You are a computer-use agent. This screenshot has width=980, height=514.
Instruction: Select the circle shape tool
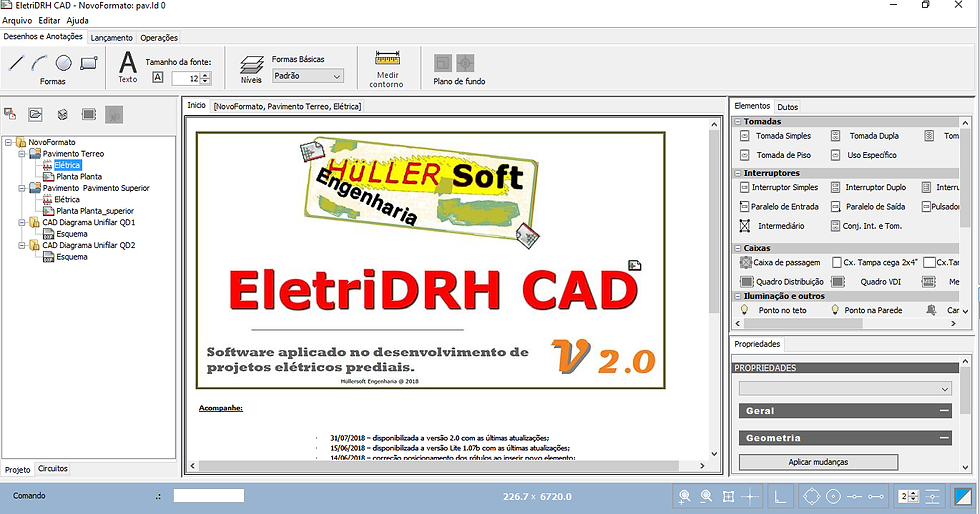pyautogui.click(x=64, y=63)
